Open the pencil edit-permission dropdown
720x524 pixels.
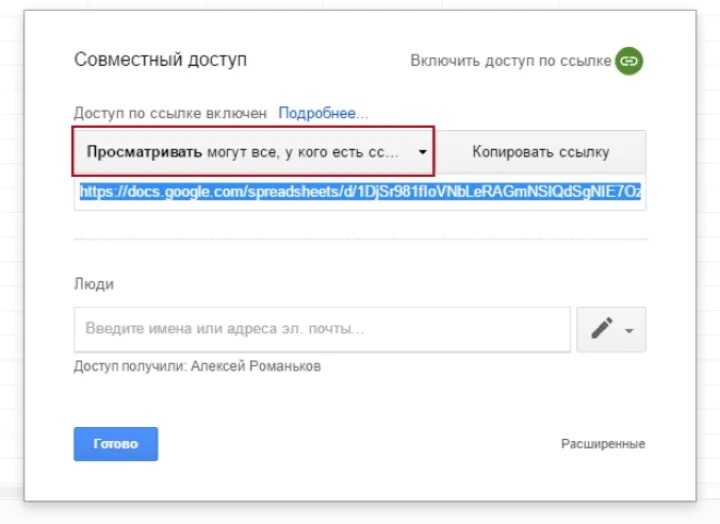[611, 329]
